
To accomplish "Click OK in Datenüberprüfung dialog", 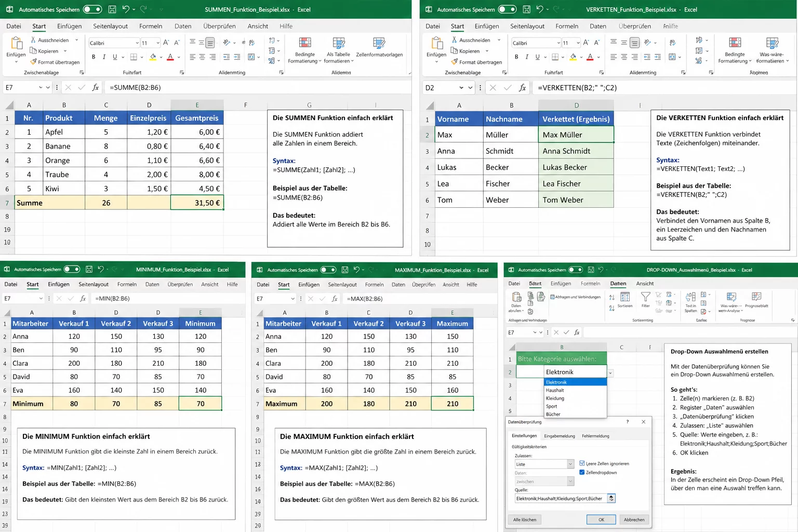I will (601, 520).
